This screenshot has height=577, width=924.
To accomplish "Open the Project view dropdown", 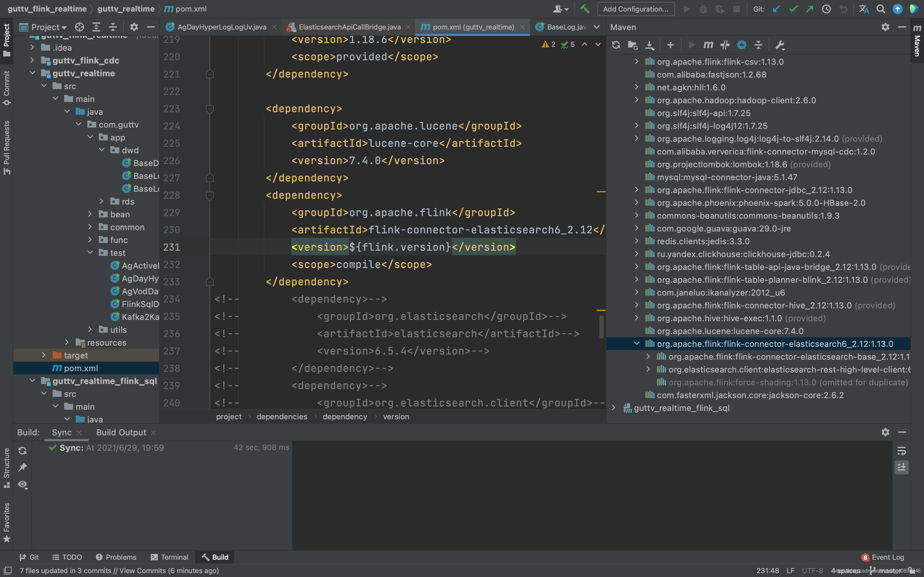I will pyautogui.click(x=49, y=27).
